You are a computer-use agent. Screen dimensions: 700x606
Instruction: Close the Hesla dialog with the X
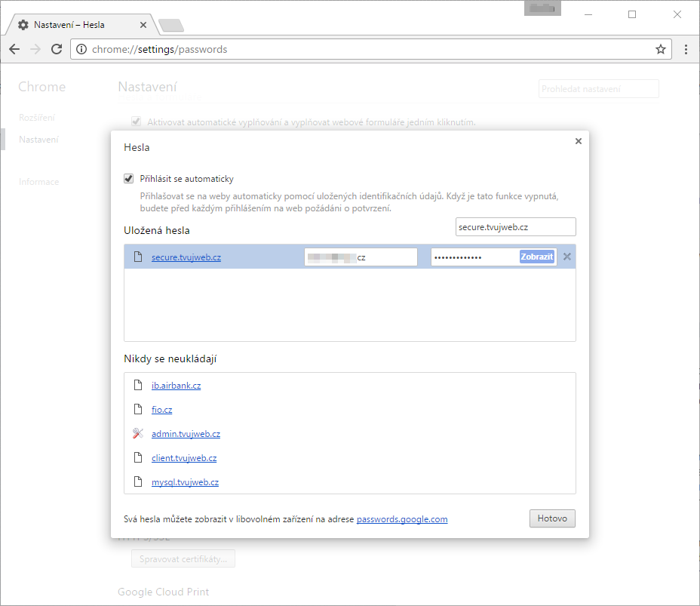point(579,141)
